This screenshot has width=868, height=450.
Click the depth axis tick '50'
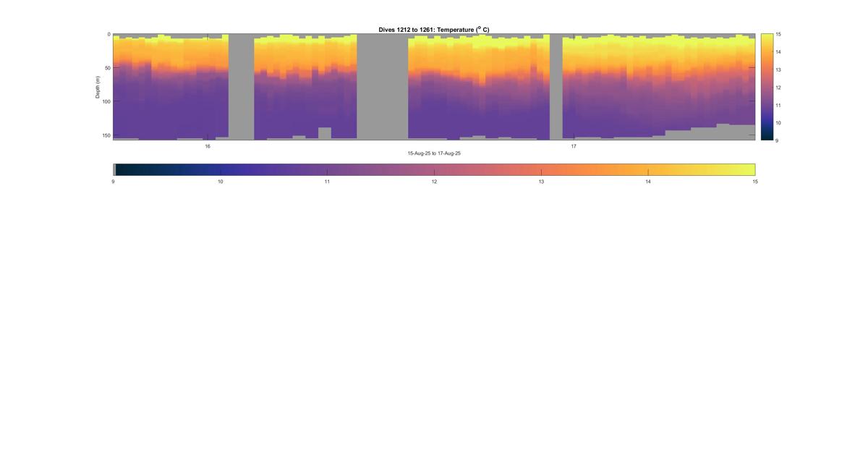click(107, 68)
